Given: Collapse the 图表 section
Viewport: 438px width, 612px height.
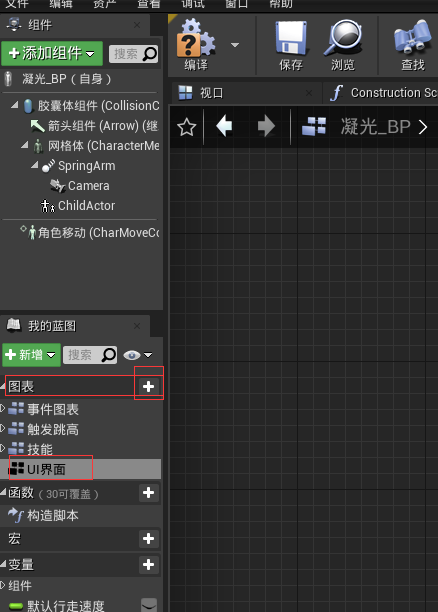Looking at the screenshot, I should (x=2, y=386).
